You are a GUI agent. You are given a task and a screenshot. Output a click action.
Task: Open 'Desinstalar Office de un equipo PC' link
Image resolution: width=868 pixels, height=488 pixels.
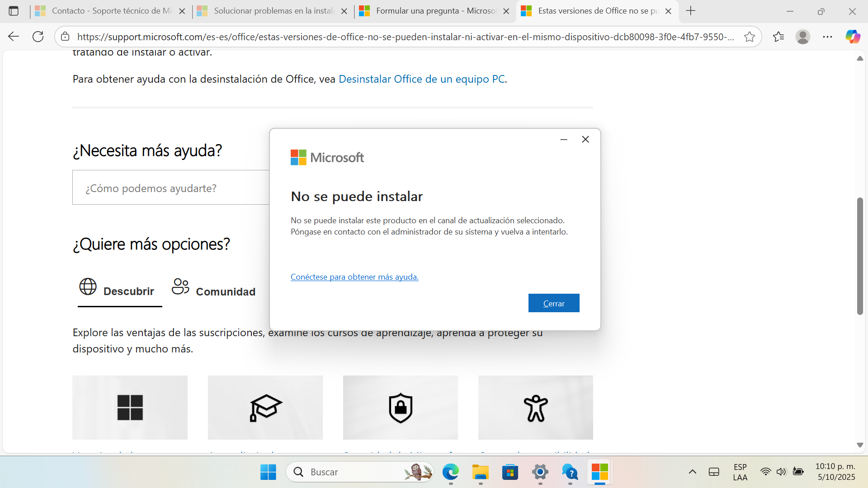[422, 79]
